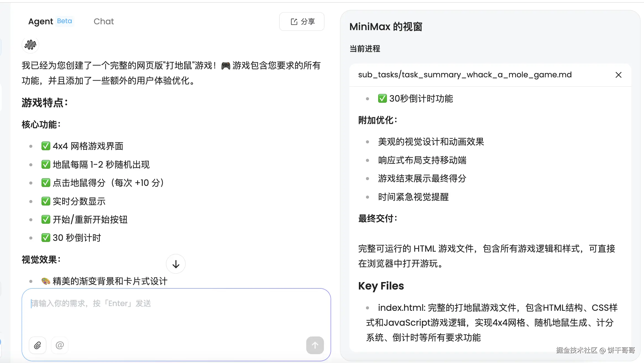The width and height of the screenshot is (644, 363).
Task: Click the share icon beside 分享
Action: click(294, 22)
